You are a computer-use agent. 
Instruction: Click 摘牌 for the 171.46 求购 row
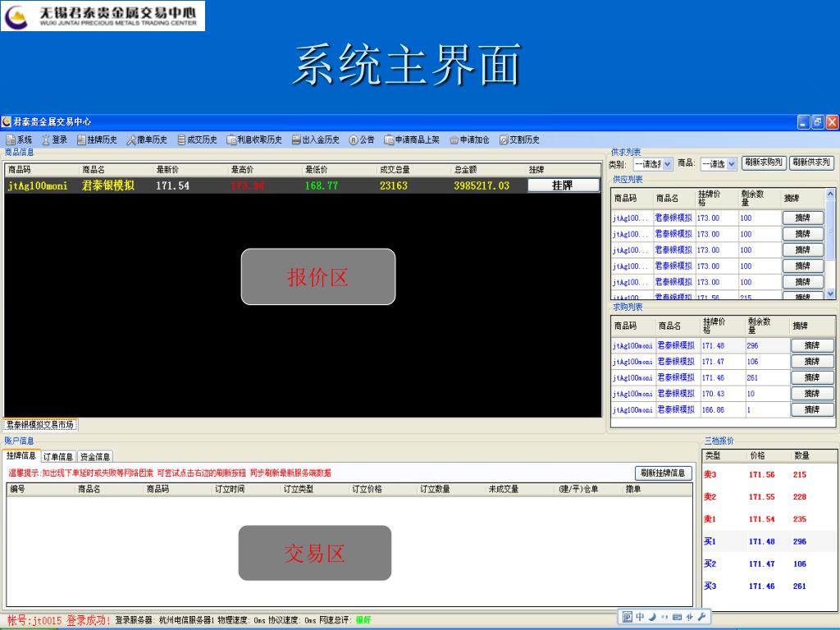point(812,377)
